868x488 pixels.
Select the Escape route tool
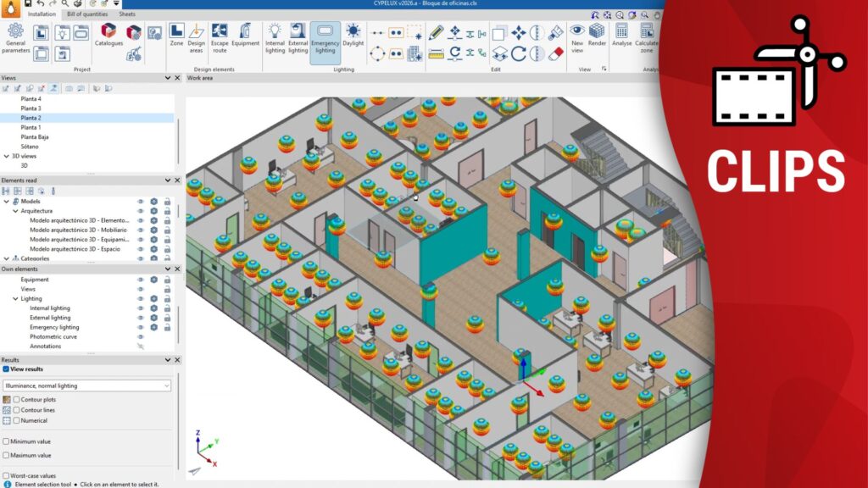220,37
